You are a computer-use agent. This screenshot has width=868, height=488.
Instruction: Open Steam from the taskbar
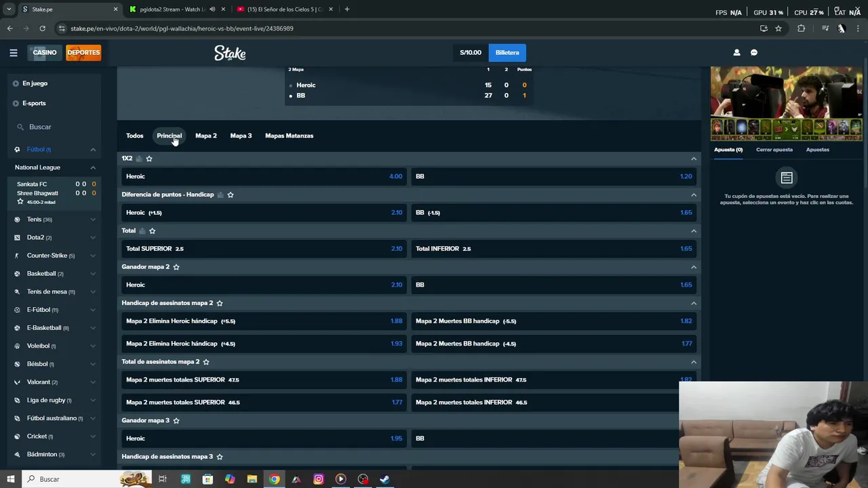[384, 479]
